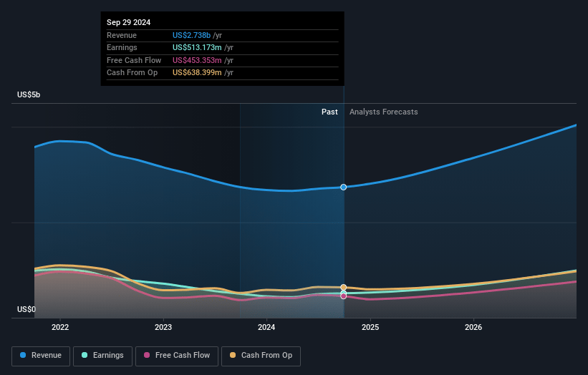Click the teal Earnings data point marker

pos(344,293)
